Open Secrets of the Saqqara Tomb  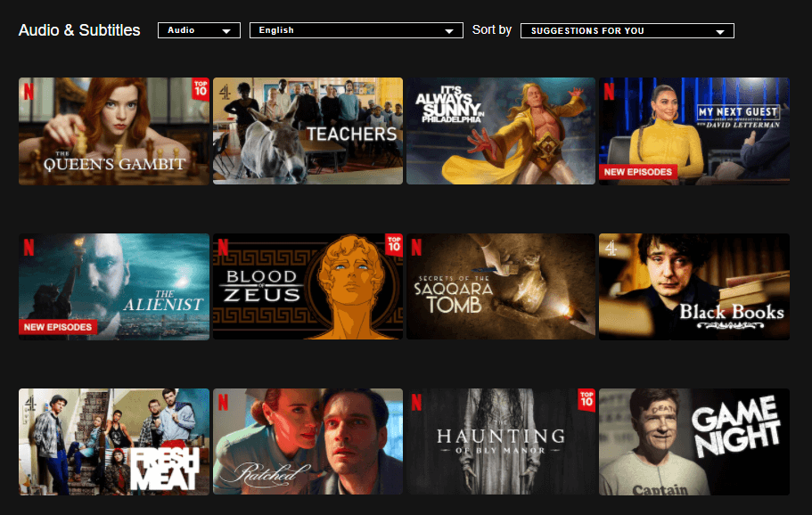[x=501, y=287]
